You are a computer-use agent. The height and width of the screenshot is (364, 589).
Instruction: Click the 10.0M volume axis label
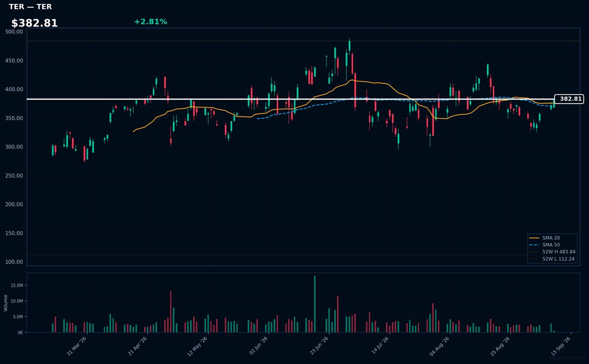[17, 301]
